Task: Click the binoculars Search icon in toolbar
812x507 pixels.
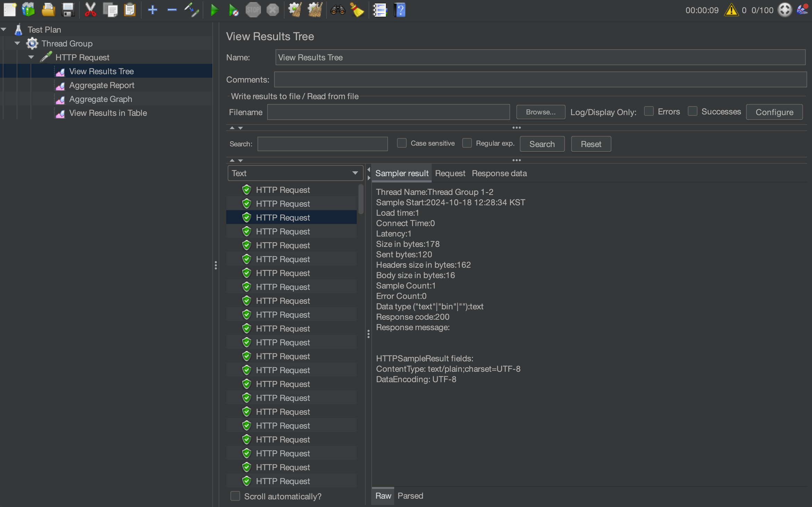Action: click(x=338, y=10)
